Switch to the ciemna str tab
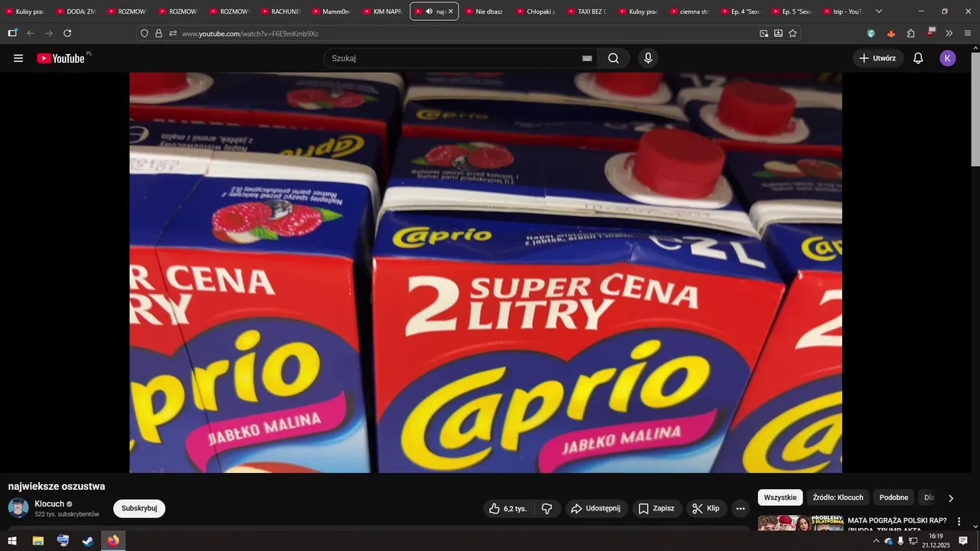This screenshot has height=551, width=980. pyautogui.click(x=690, y=11)
